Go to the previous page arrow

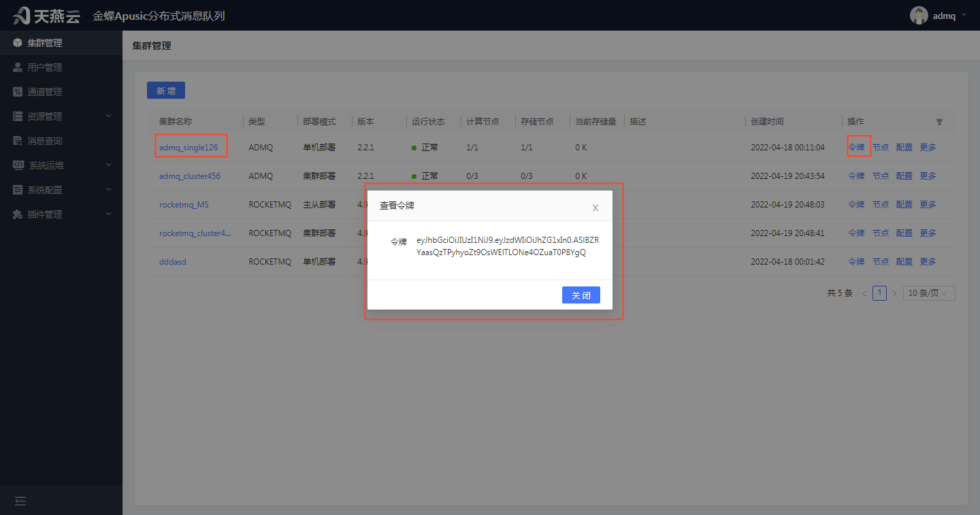(x=864, y=293)
